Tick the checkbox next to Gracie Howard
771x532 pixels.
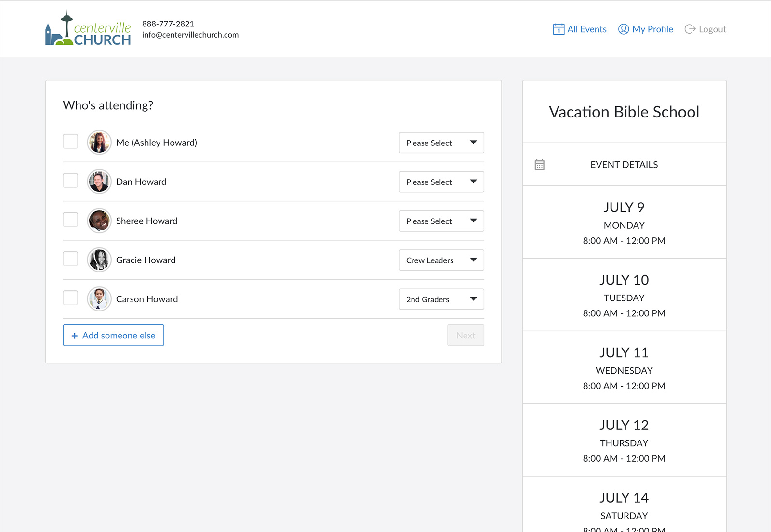click(70, 259)
